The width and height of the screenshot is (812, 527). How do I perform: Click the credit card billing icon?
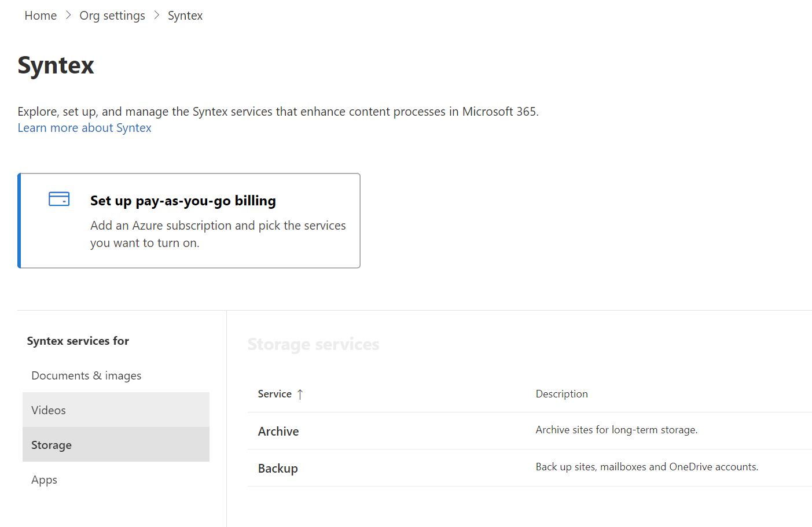pos(59,199)
